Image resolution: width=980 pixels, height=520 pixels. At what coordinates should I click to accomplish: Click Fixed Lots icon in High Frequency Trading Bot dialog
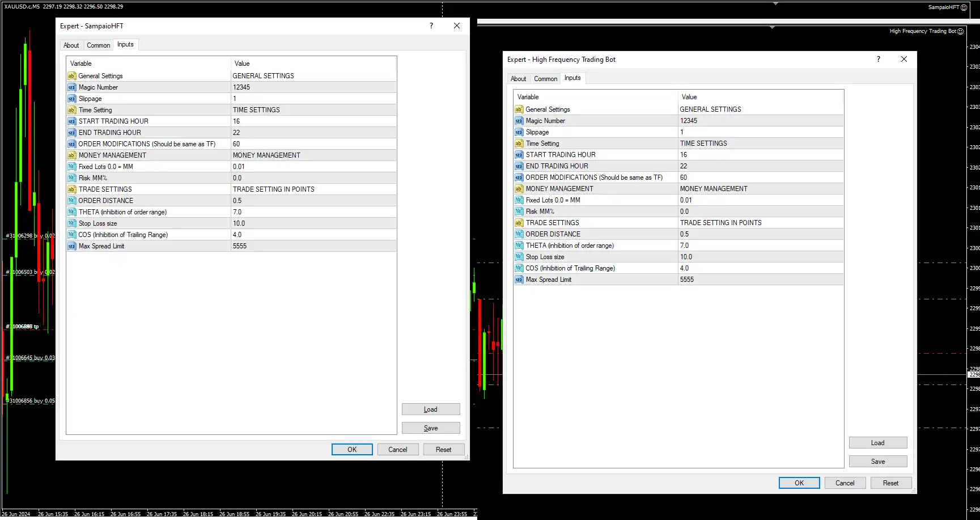[x=519, y=200]
